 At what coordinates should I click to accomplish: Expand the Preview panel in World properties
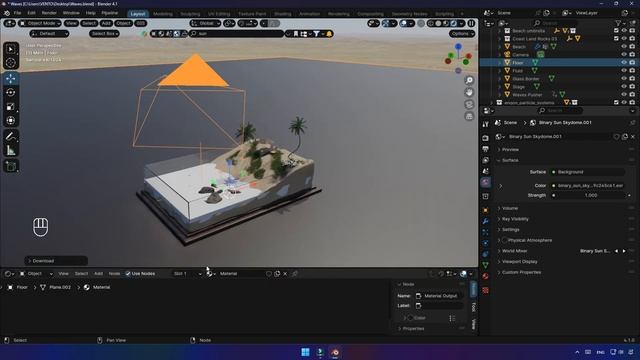point(510,150)
